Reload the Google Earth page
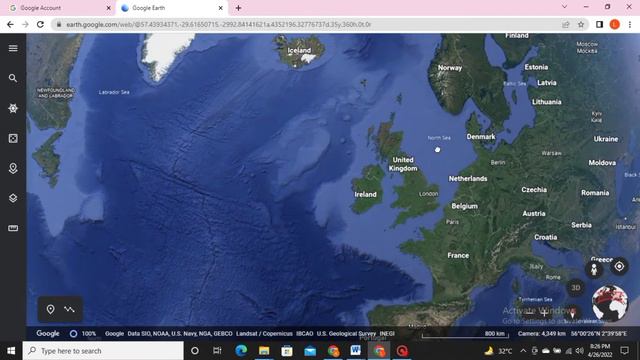 (x=40, y=24)
